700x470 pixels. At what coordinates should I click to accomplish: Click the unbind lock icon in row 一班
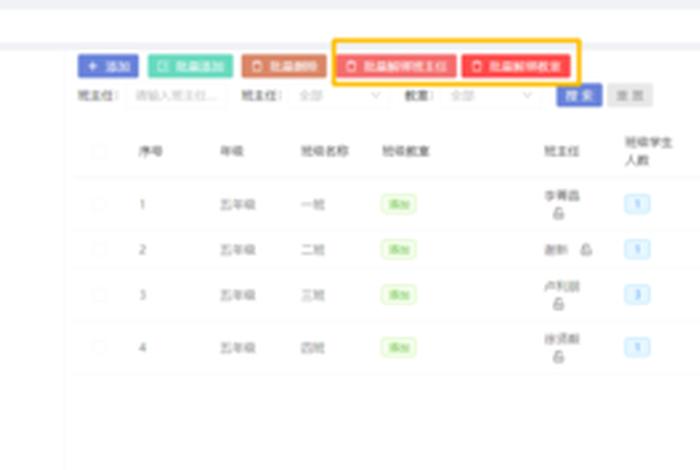(558, 214)
